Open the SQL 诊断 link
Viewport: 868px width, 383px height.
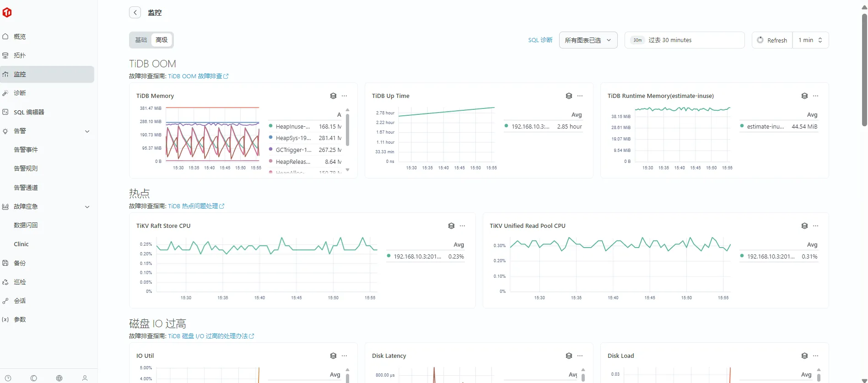pos(540,40)
